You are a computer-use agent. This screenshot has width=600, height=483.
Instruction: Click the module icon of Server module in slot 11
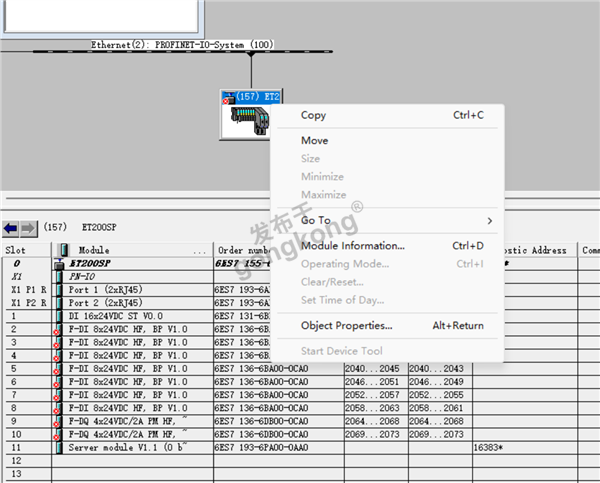[x=59, y=448]
